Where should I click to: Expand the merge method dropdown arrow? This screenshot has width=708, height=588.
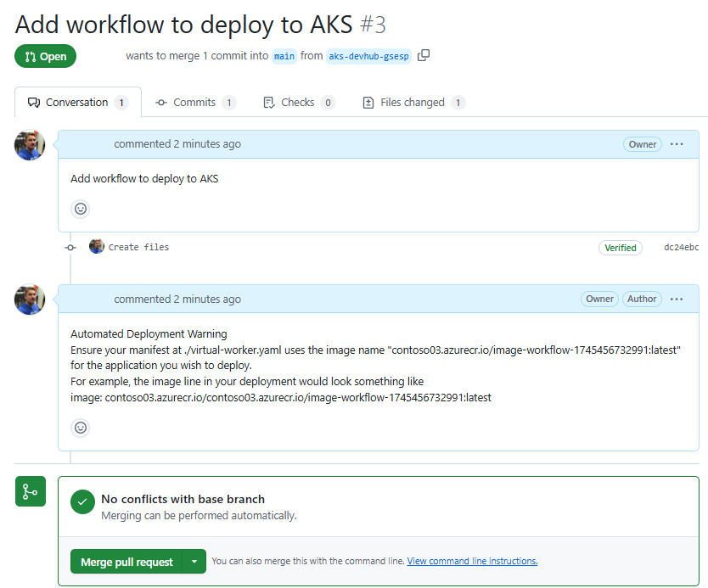pos(195,562)
